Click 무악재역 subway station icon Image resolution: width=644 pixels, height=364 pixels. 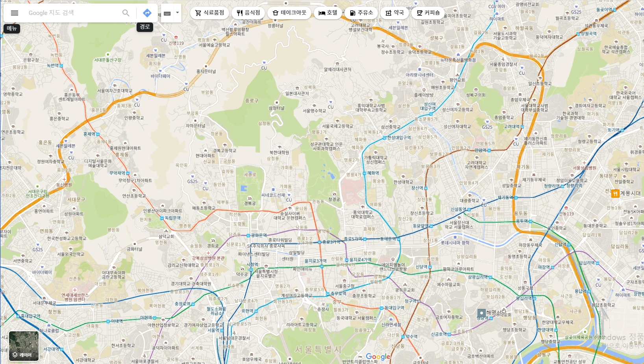click(128, 173)
